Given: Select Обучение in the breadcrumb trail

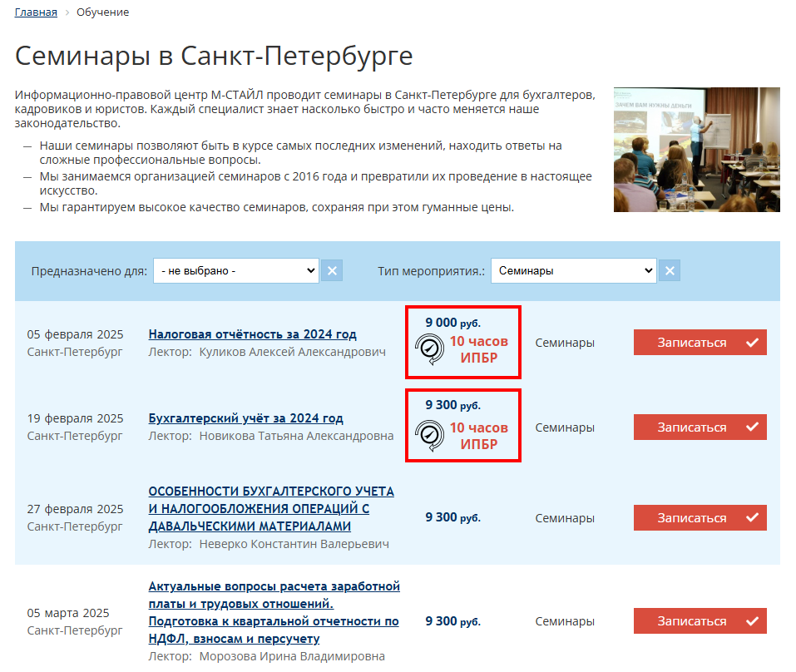Looking at the screenshot, I should click(101, 12).
